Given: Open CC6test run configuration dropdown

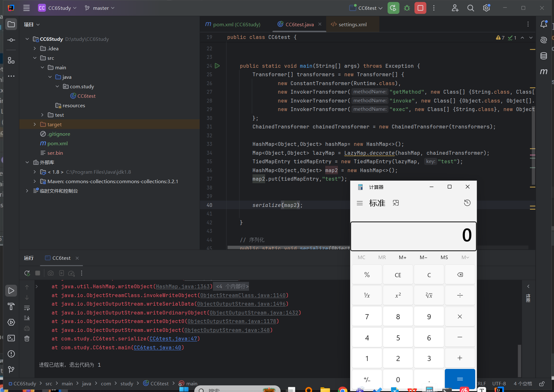Looking at the screenshot, I should (366, 8).
